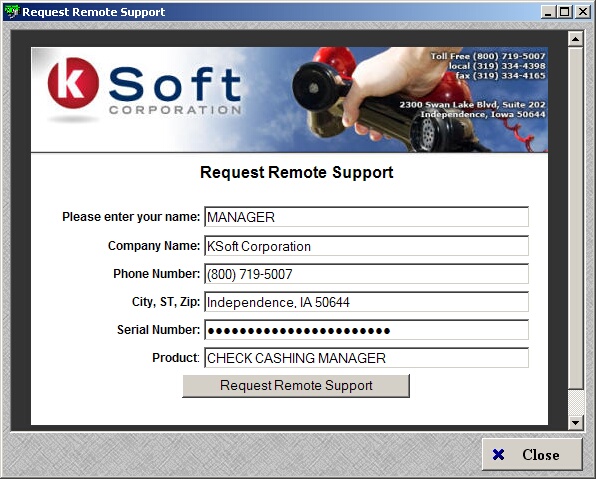Click the 2300 Swan Lake Blvd address line
This screenshot has width=596, height=479.
coord(472,104)
